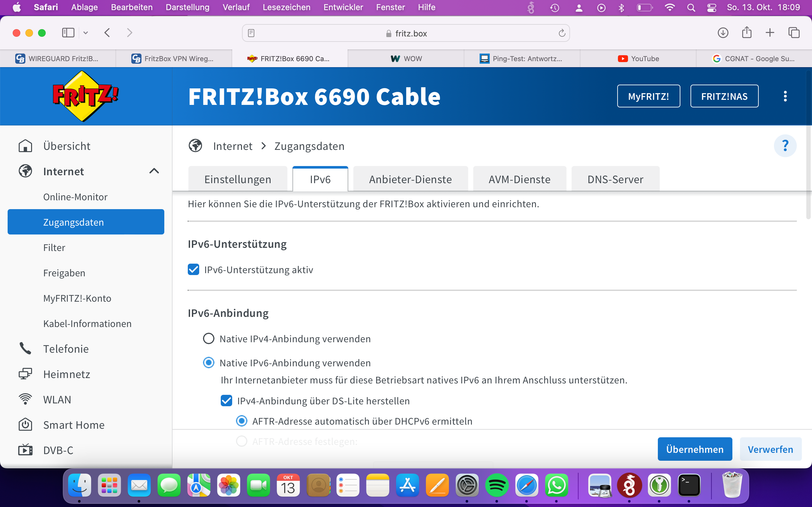
Task: Open Safari downloads icon
Action: click(723, 33)
